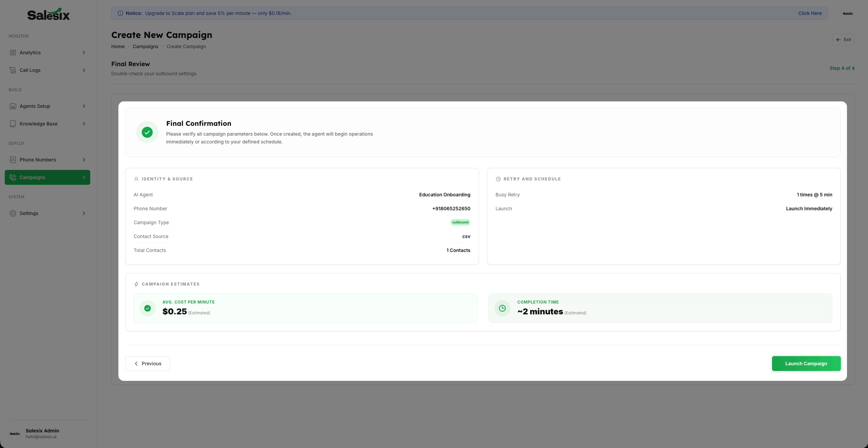The image size is (868, 448).
Task: Click the Call Logs icon in sidebar
Action: 13,70
